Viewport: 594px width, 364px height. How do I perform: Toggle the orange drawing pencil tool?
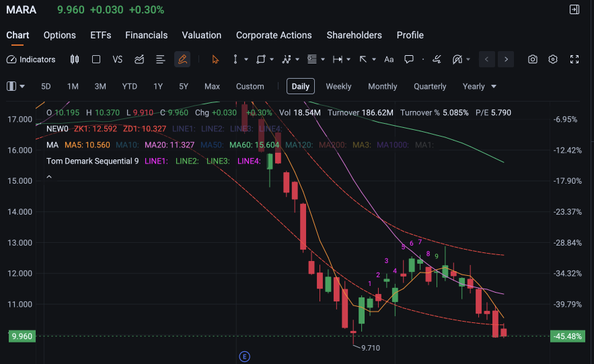pos(182,59)
